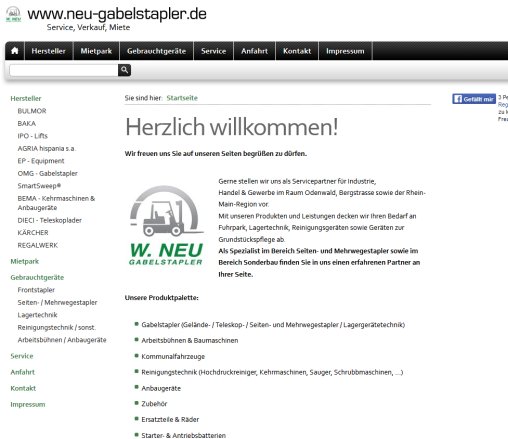The height and width of the screenshot is (439, 508).
Task: Click the 'Starter- & Antriebsbatterien' list item
Action: [183, 435]
